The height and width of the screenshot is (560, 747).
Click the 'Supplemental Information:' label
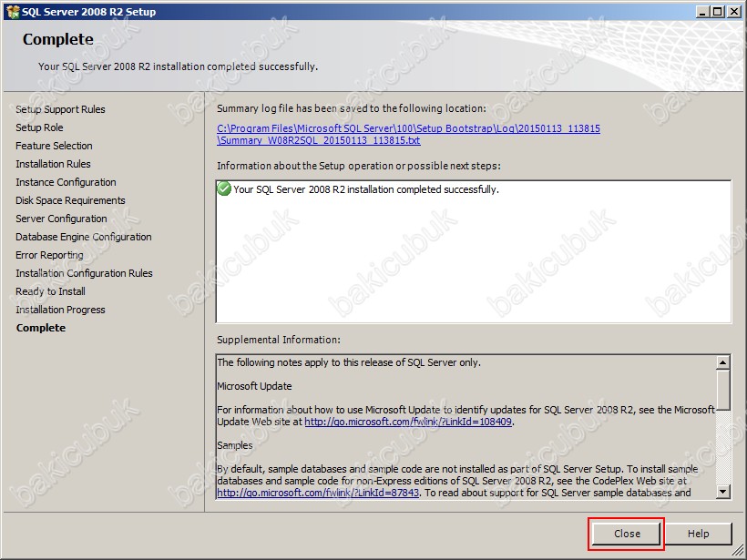279,340
